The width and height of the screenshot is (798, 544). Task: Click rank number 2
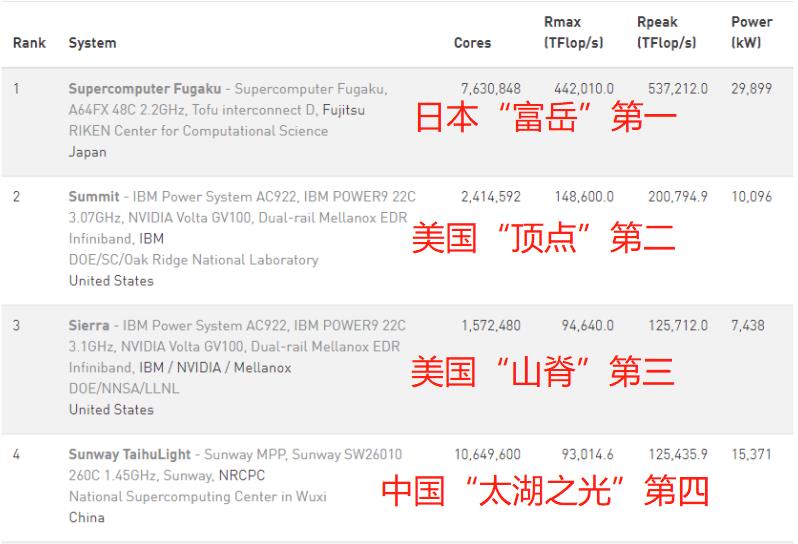pos(16,197)
